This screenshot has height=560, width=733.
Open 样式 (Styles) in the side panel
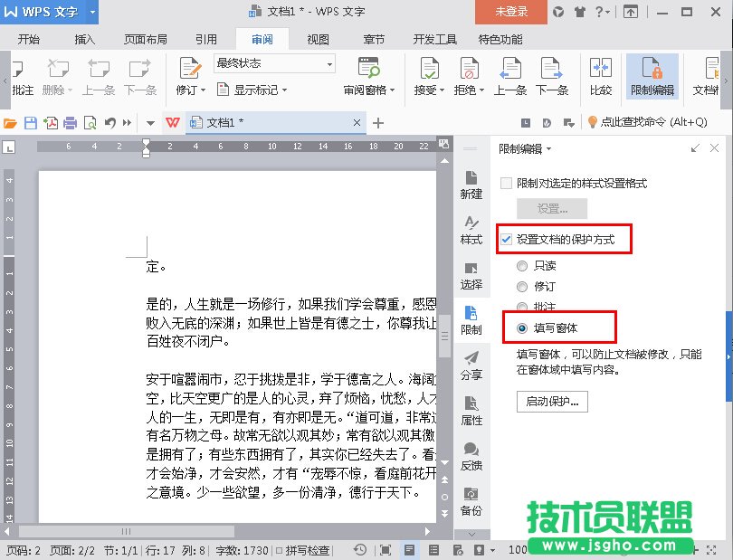471,230
